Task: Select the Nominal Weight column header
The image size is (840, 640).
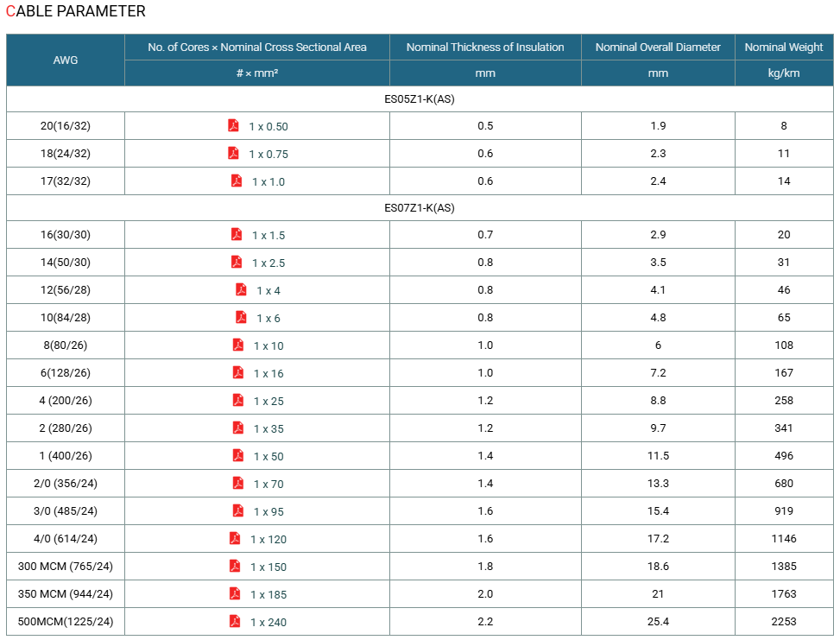Action: (784, 48)
